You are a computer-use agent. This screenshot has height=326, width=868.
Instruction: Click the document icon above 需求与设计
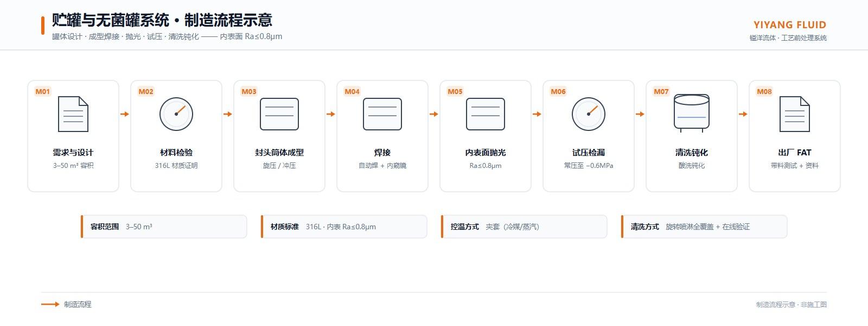point(73,114)
